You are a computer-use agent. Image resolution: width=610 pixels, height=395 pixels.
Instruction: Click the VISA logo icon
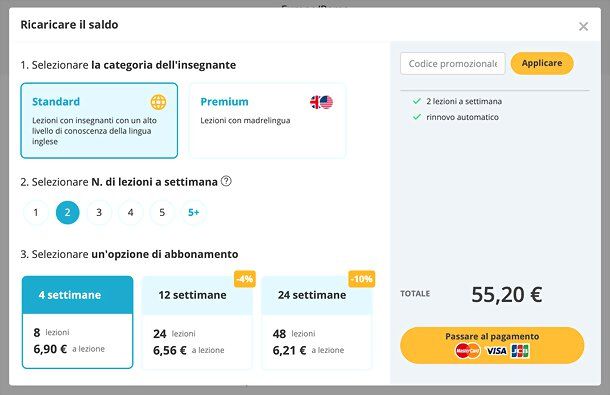click(x=496, y=351)
